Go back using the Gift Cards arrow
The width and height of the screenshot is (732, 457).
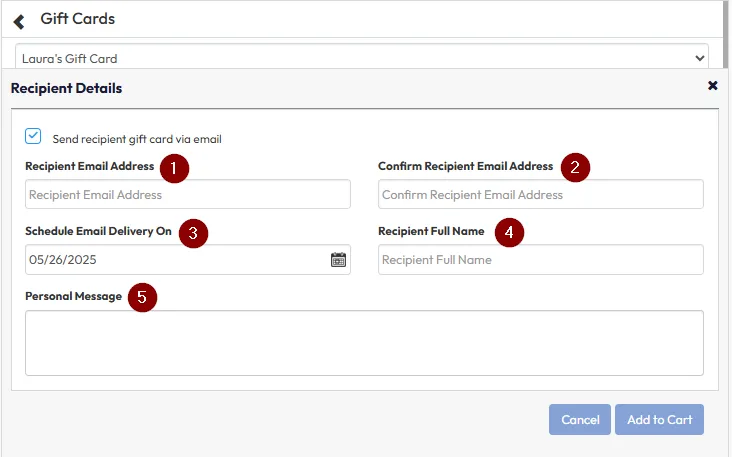pyautogui.click(x=19, y=20)
